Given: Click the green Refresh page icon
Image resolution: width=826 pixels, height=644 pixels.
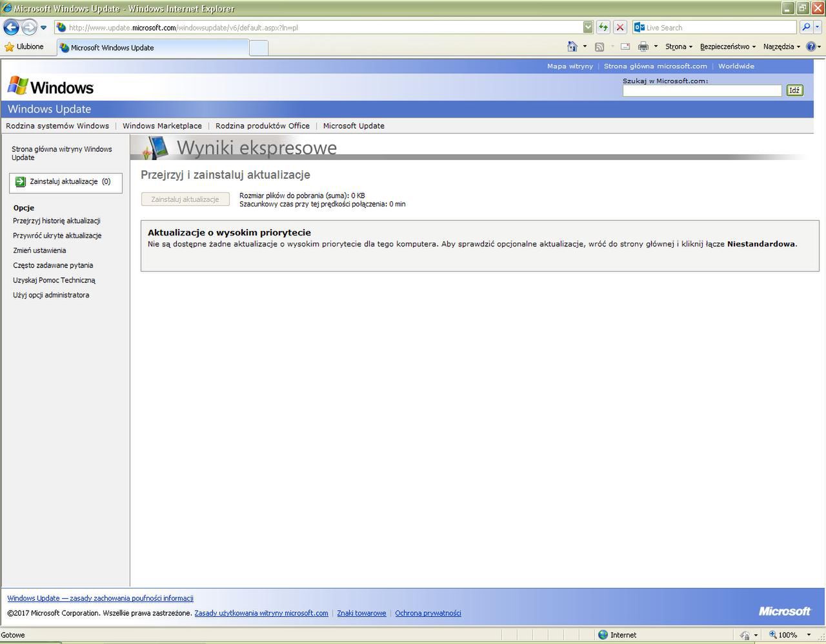Looking at the screenshot, I should click(x=603, y=27).
